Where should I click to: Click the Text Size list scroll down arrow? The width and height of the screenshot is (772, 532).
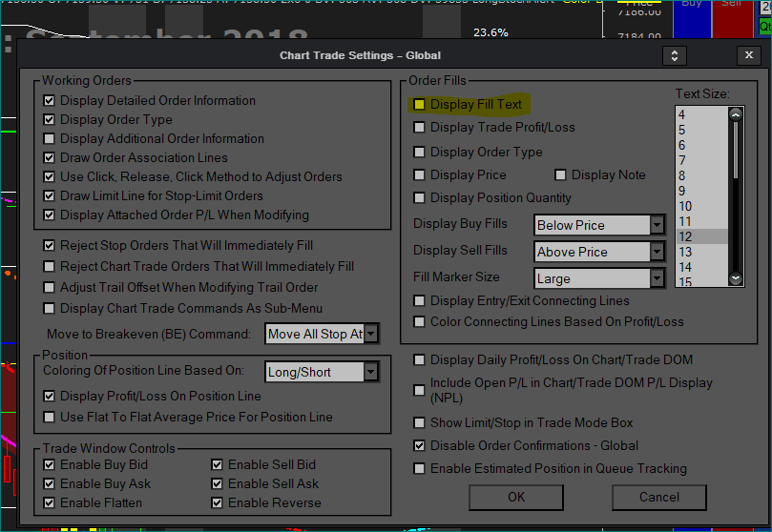point(736,277)
